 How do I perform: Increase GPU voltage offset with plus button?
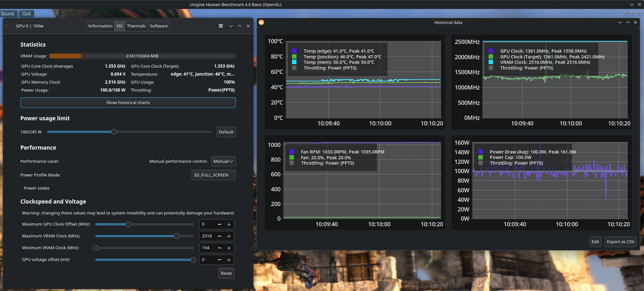pos(229,260)
